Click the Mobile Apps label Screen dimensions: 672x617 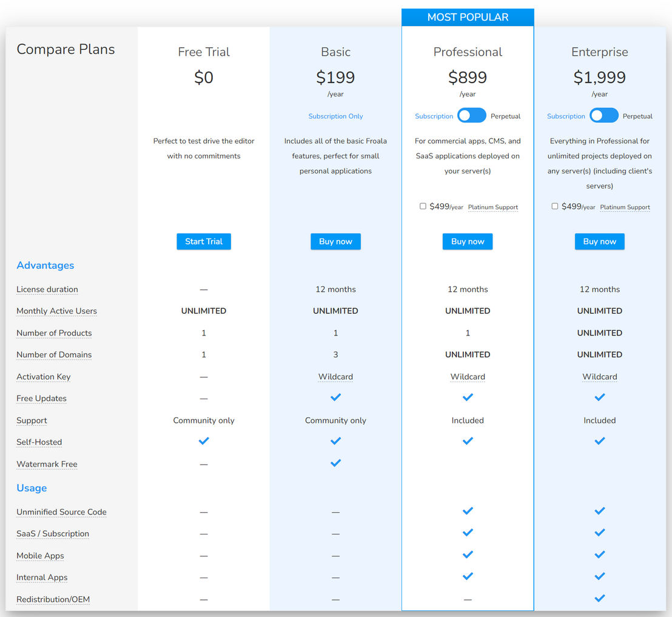(40, 556)
